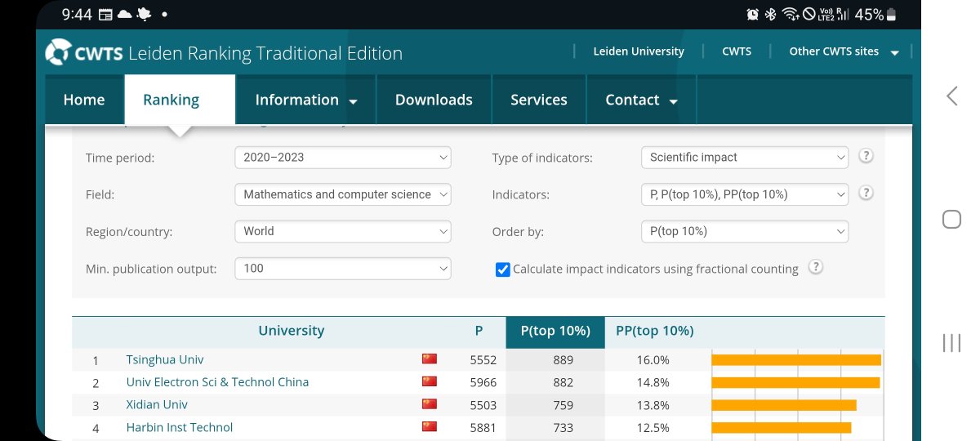Viewport: 980px width, 441px height.
Task: Toggle fractional counting checkbox
Action: [x=503, y=269]
